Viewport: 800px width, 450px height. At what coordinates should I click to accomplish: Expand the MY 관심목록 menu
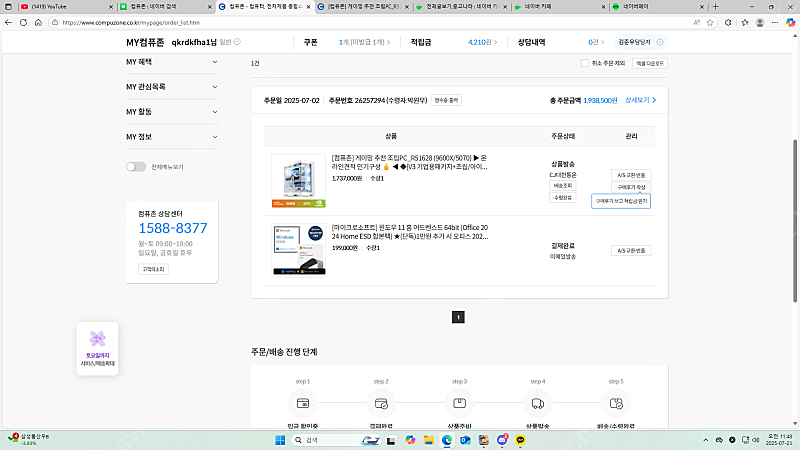[x=171, y=87]
